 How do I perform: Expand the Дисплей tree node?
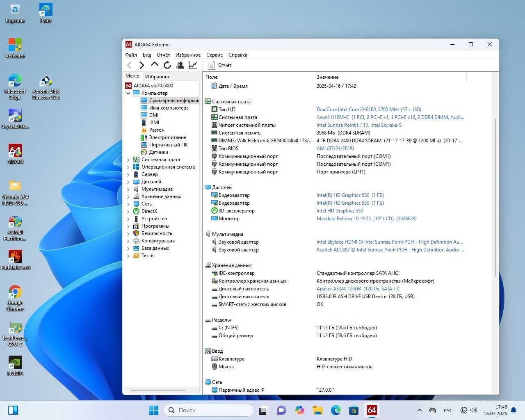(128, 182)
